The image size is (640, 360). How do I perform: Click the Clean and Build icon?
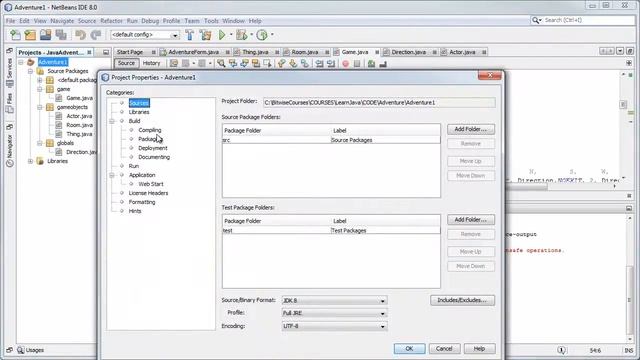coord(206,35)
